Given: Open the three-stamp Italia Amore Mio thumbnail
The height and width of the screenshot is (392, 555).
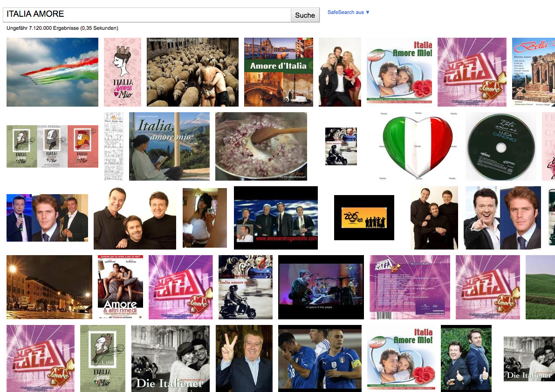Looking at the screenshot, I should (52, 146).
